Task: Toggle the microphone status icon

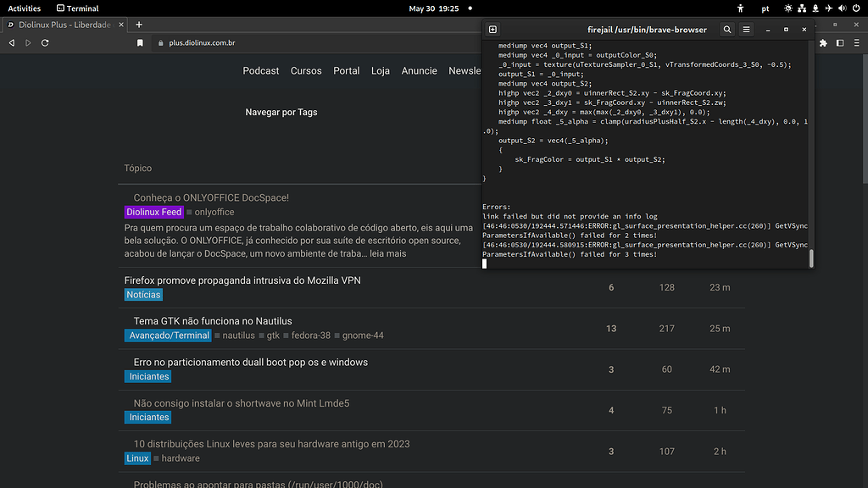Action: (815, 8)
